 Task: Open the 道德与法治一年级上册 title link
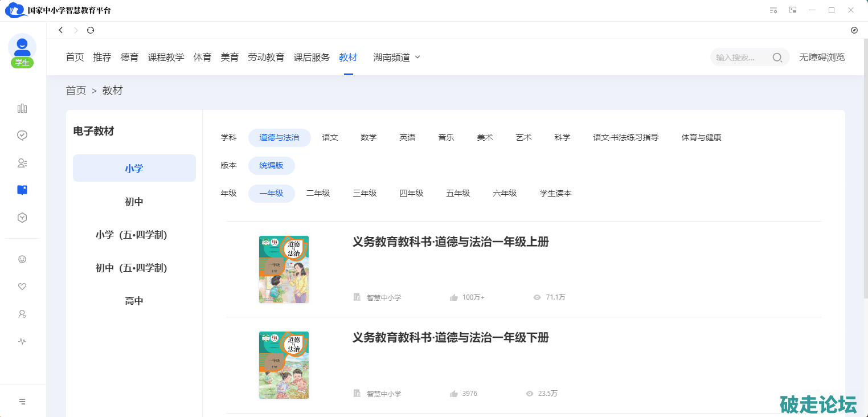(x=451, y=242)
